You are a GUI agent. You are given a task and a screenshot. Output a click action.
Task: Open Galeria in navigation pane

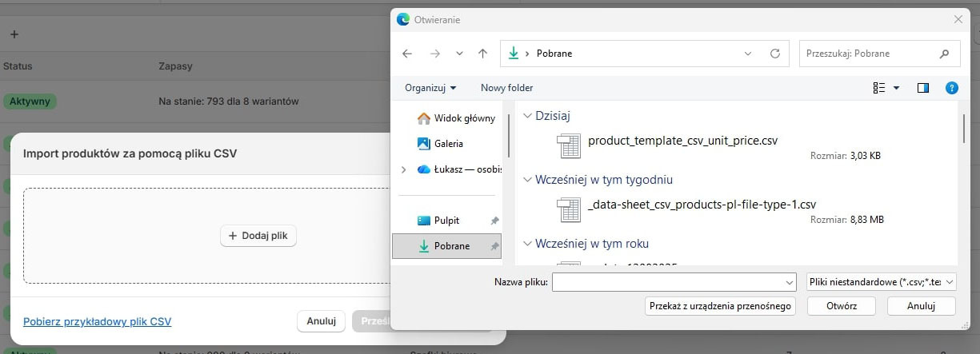(x=449, y=144)
